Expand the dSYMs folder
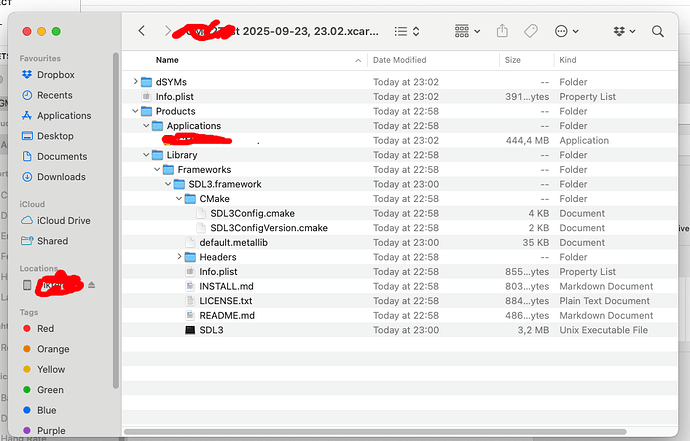The image size is (690, 441). (136, 81)
